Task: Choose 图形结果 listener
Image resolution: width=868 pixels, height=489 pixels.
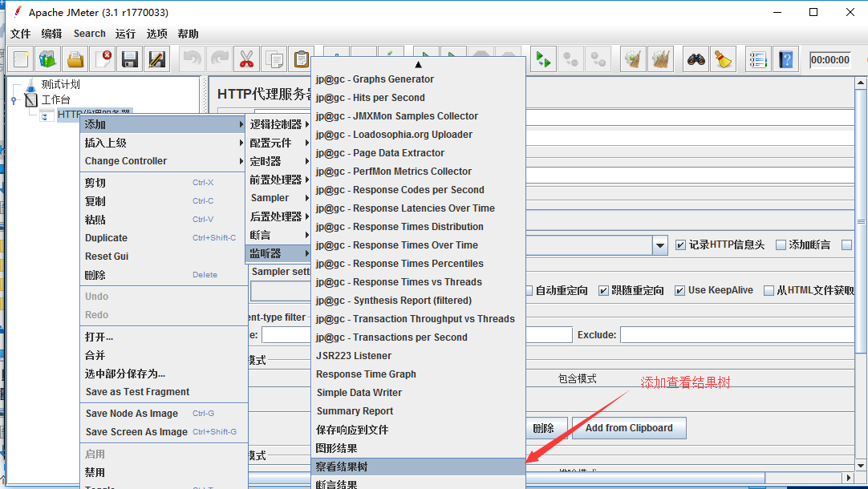Action: point(419,448)
